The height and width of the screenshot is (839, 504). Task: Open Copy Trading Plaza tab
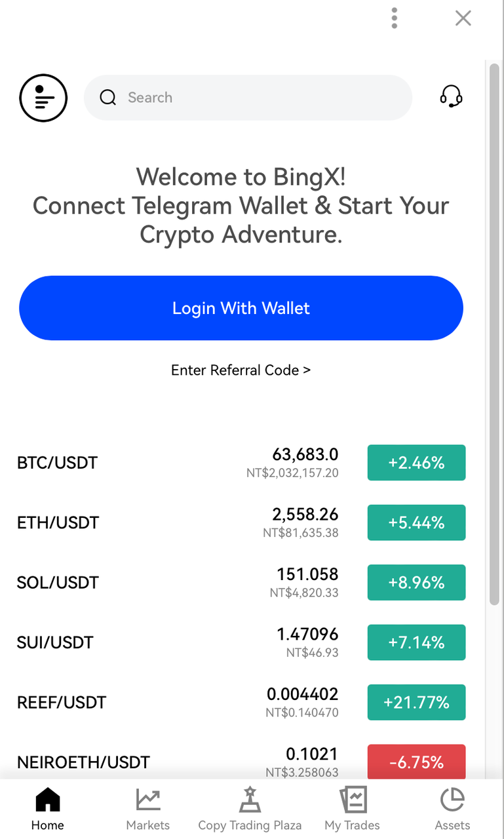pyautogui.click(x=250, y=810)
